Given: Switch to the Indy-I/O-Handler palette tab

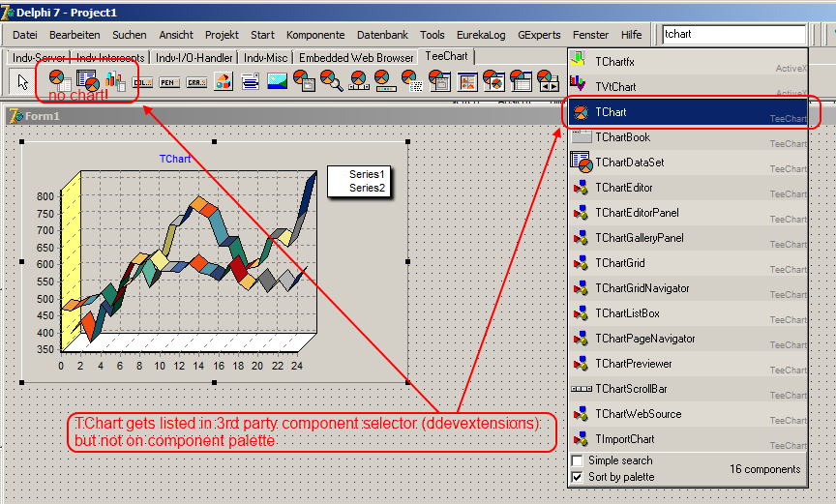Looking at the screenshot, I should coord(194,57).
